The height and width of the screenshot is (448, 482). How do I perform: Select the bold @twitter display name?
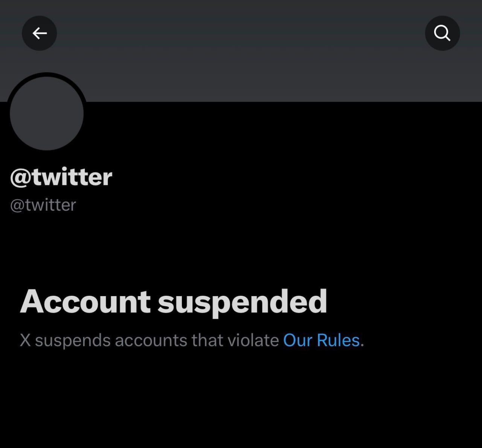[x=61, y=177]
